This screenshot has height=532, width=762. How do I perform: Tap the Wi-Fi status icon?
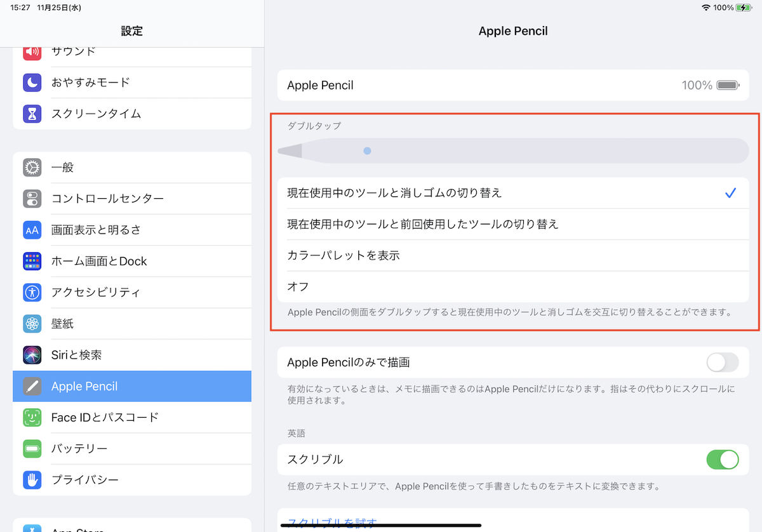705,8
